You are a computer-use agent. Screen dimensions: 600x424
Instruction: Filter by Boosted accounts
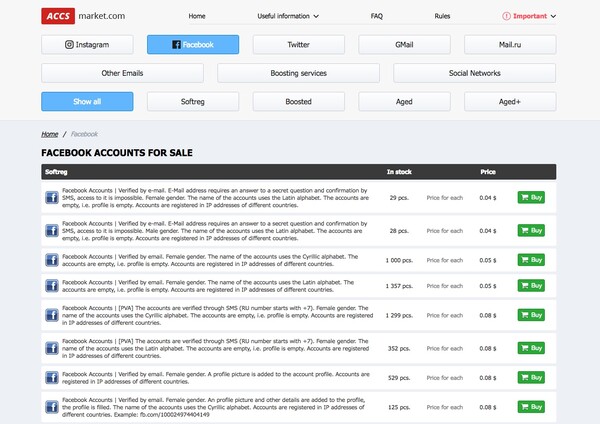(x=298, y=101)
